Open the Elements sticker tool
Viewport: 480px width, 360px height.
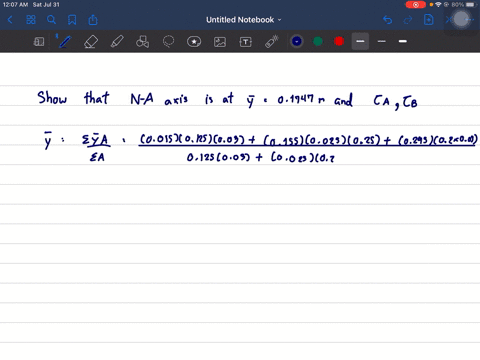click(194, 42)
